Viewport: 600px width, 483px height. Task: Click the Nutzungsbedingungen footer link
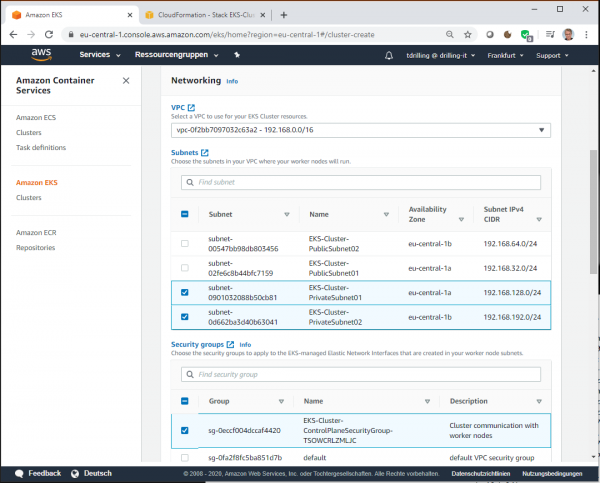pyautogui.click(x=552, y=473)
